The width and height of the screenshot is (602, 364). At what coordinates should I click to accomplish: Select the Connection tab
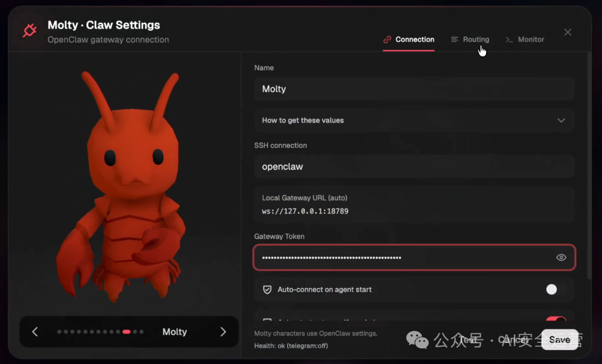[409, 40]
